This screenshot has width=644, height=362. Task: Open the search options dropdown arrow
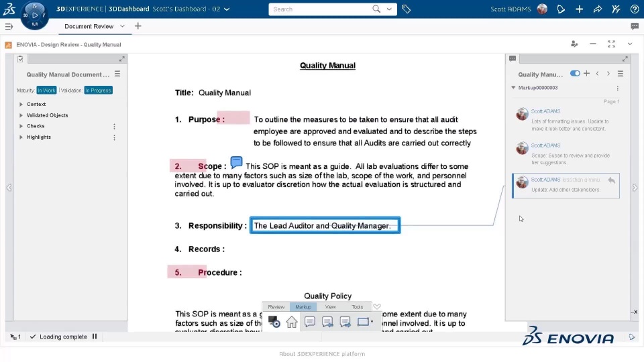(x=389, y=9)
